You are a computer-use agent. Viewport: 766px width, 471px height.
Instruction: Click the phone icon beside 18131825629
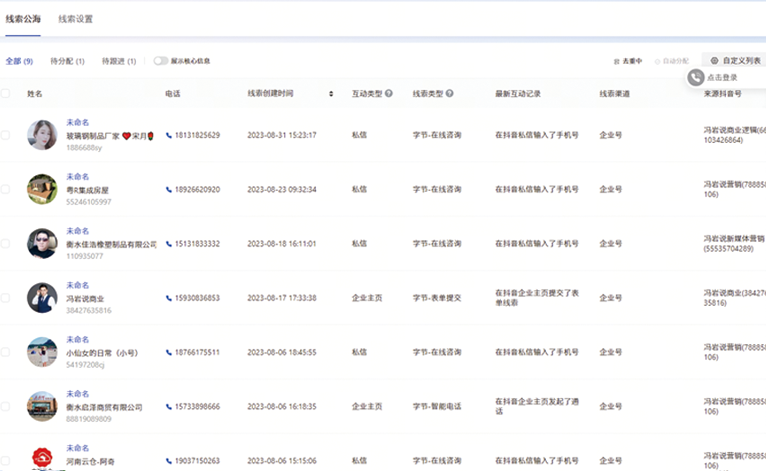coord(169,135)
